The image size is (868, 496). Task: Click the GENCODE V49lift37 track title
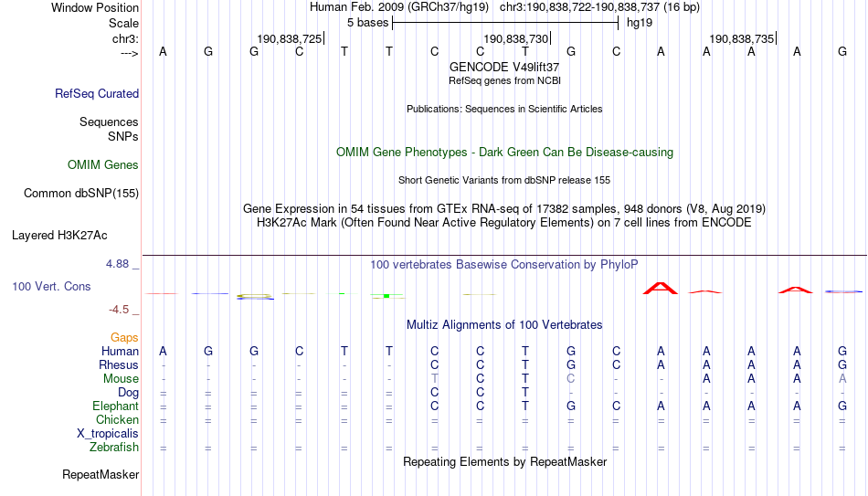pos(504,67)
